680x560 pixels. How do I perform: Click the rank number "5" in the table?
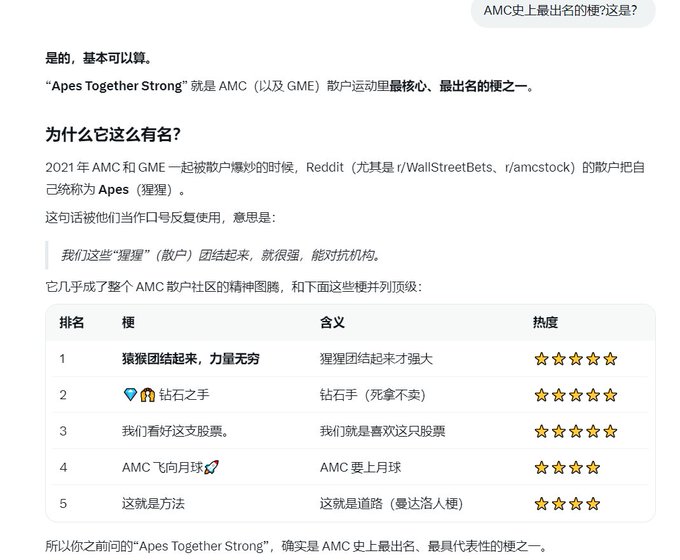pos(63,504)
